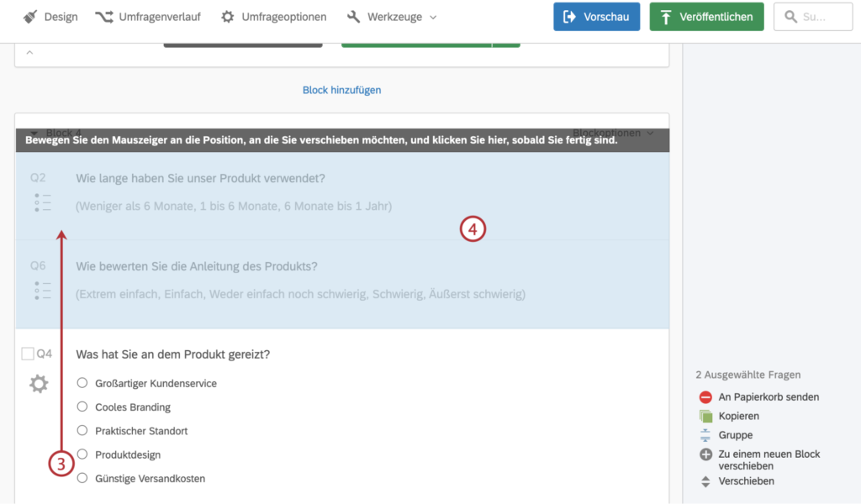Select the Großartiger Kundenservice radio button
861x504 pixels.
click(x=82, y=383)
